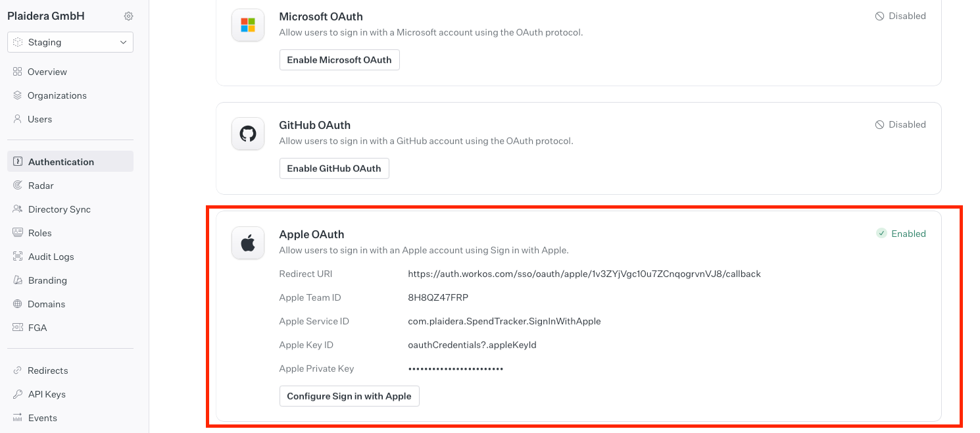Open the Staging environment dropdown
Screen dimensions: 980x433
click(70, 42)
